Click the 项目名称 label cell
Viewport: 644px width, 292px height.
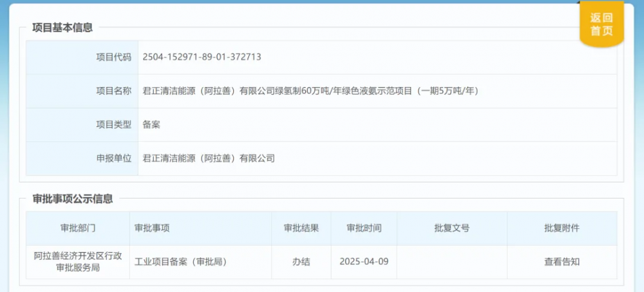click(82, 92)
